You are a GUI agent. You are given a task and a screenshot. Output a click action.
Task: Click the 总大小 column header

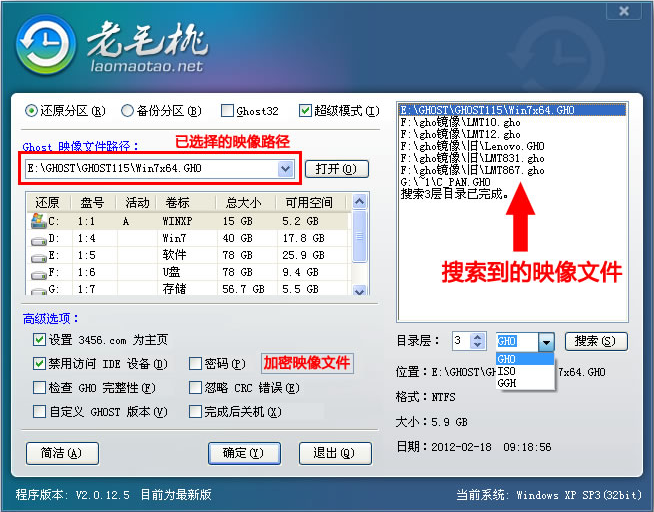pyautogui.click(x=246, y=203)
